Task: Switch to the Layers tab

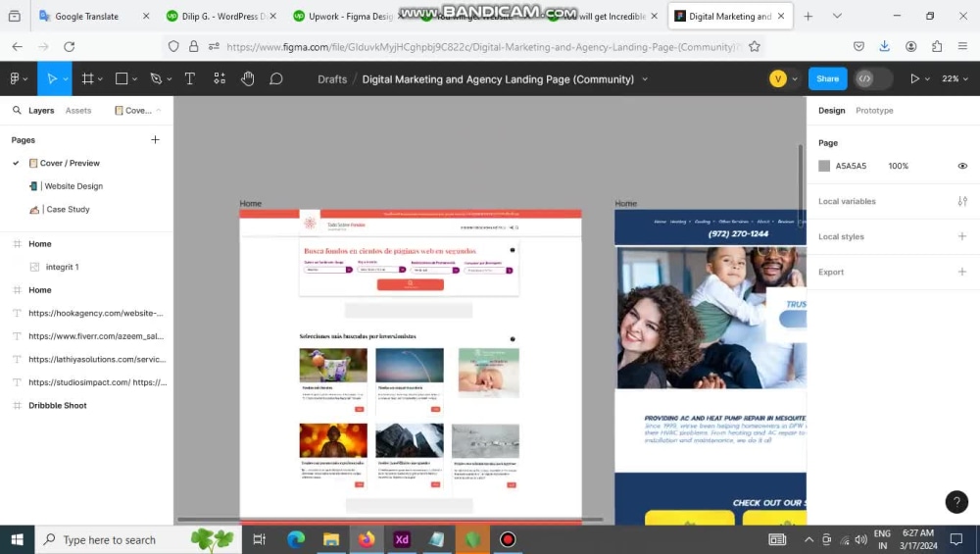Action: pos(41,110)
